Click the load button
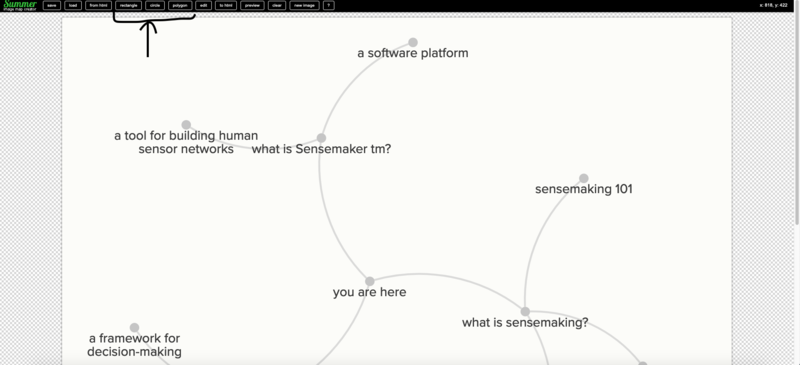800x365 pixels. point(73,6)
